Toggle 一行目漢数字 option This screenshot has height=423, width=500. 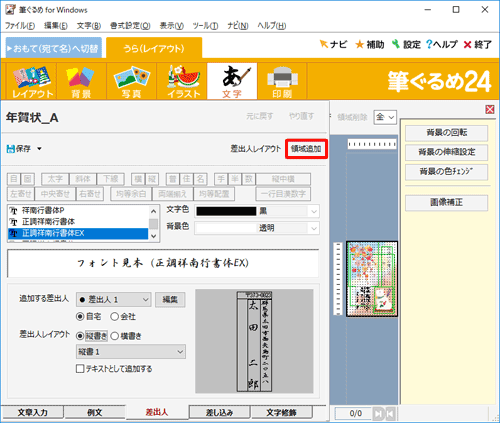click(x=283, y=194)
